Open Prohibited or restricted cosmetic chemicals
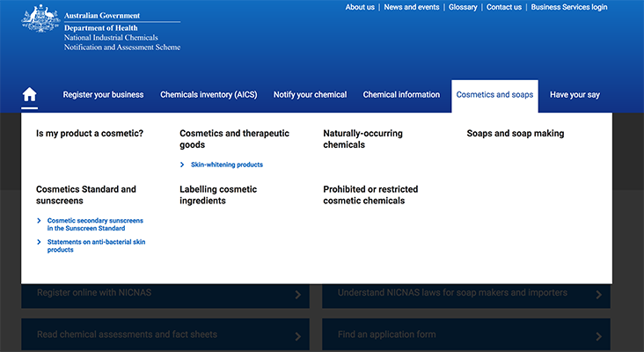This screenshot has width=644, height=352. (x=370, y=194)
